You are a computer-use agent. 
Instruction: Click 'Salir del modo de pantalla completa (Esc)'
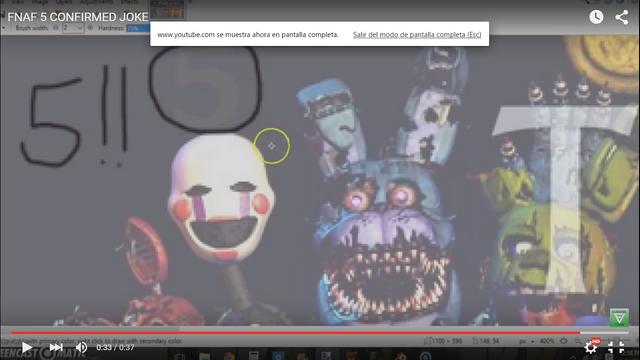pyautogui.click(x=417, y=35)
